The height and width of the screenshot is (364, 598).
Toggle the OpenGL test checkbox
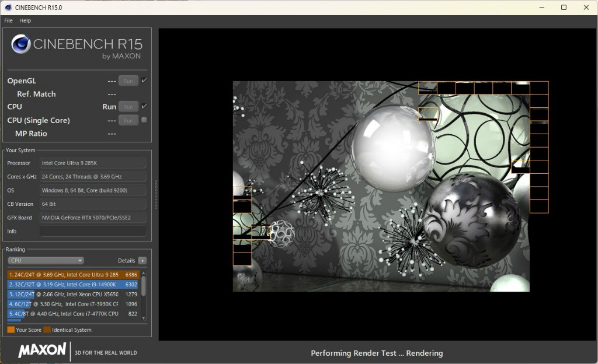144,80
